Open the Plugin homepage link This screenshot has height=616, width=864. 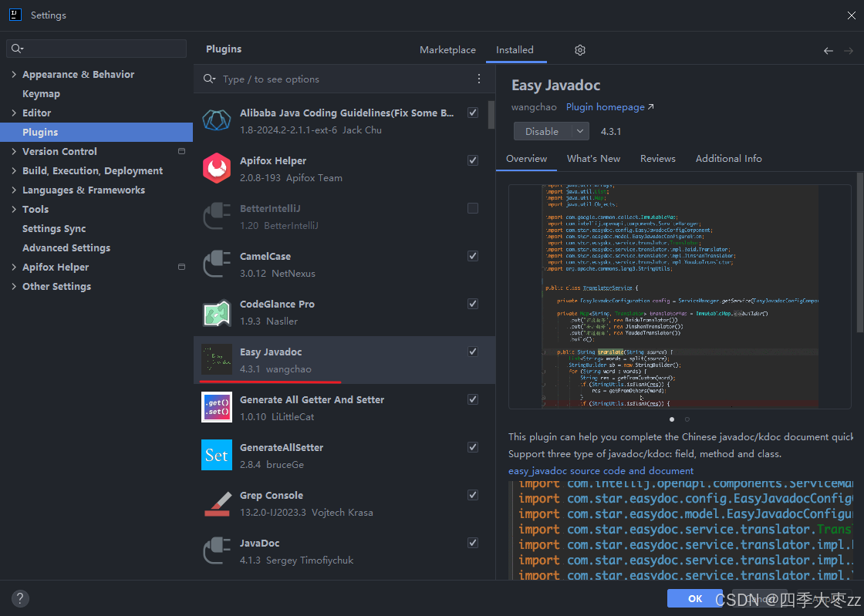pyautogui.click(x=609, y=107)
